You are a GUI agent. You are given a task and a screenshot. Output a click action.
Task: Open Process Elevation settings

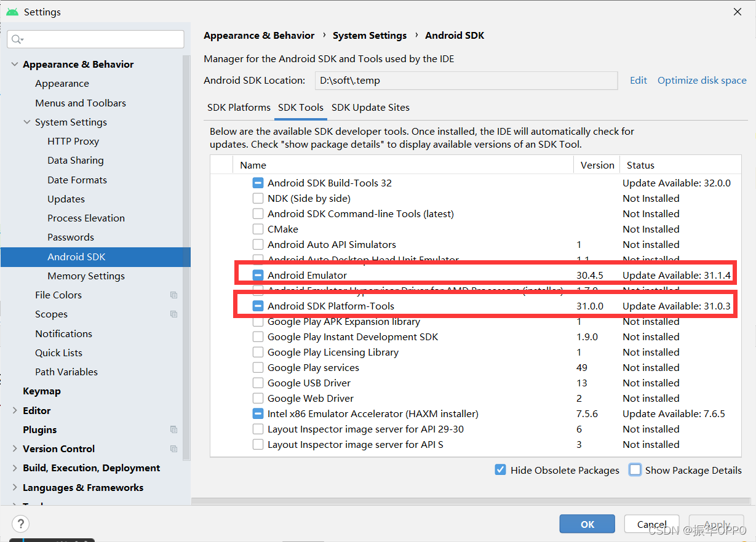pos(86,218)
